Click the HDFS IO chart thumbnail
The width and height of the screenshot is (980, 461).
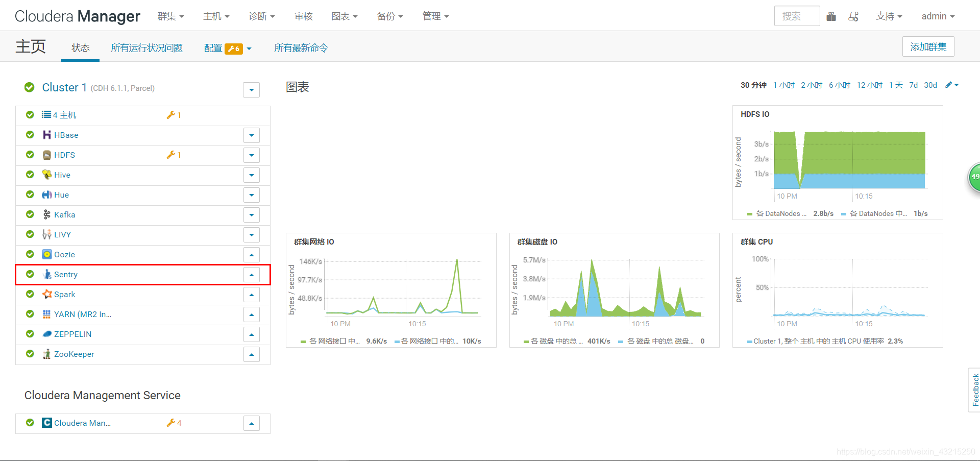point(838,163)
